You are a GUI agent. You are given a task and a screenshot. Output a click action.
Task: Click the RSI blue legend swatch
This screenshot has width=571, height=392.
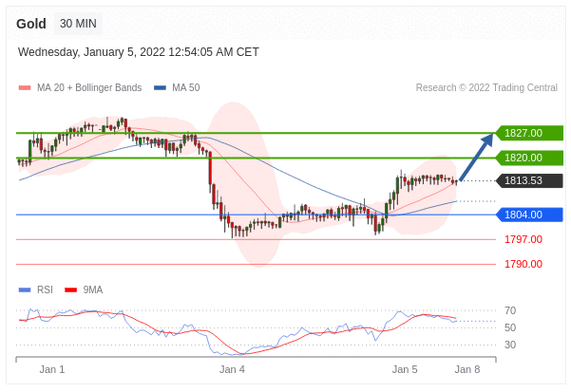click(25, 289)
